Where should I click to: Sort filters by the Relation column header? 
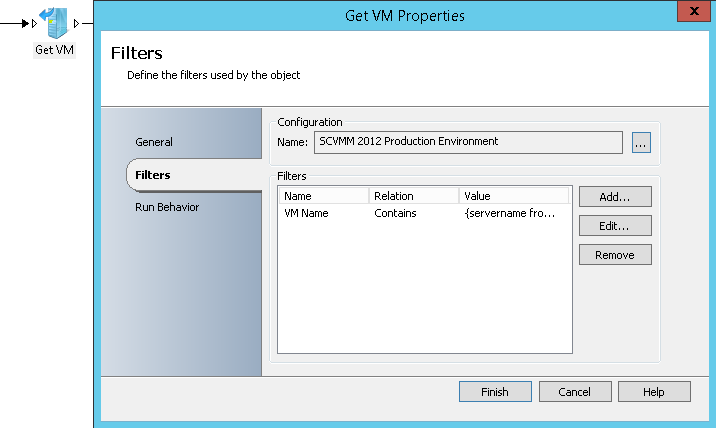(x=414, y=196)
